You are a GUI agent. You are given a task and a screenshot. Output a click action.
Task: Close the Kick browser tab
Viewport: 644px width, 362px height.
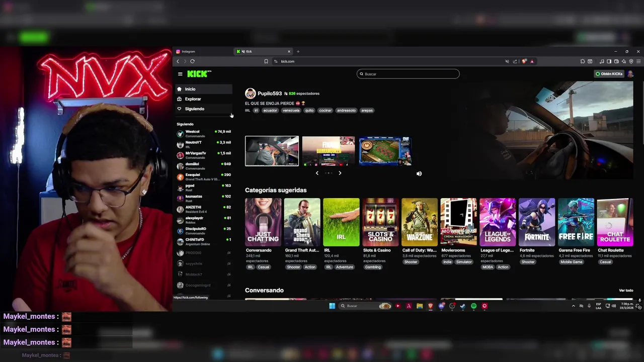click(289, 51)
